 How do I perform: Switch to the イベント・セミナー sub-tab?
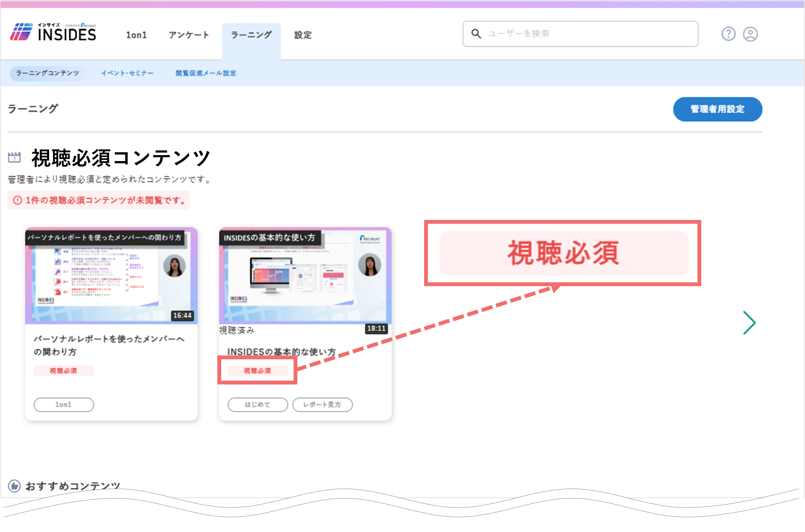127,73
